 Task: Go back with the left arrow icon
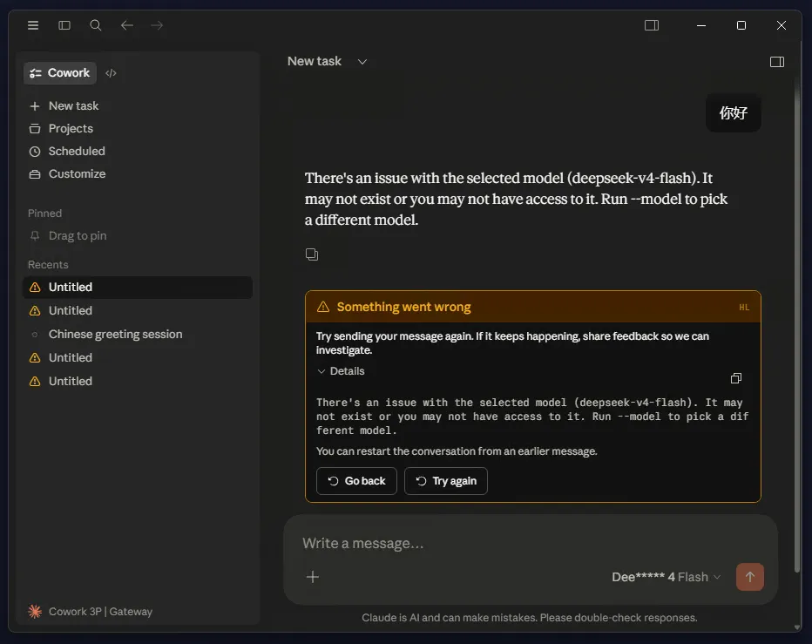(127, 25)
